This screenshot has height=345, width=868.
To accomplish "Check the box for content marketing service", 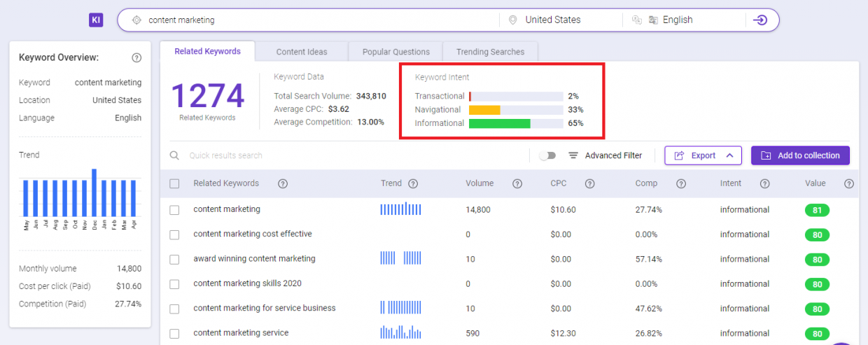I will [175, 333].
